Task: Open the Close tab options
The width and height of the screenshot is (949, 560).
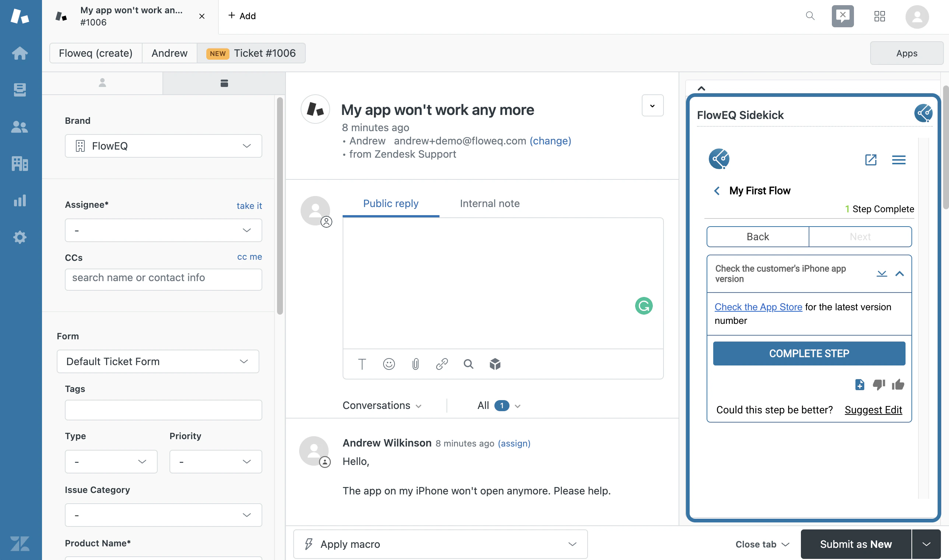Action: click(762, 544)
